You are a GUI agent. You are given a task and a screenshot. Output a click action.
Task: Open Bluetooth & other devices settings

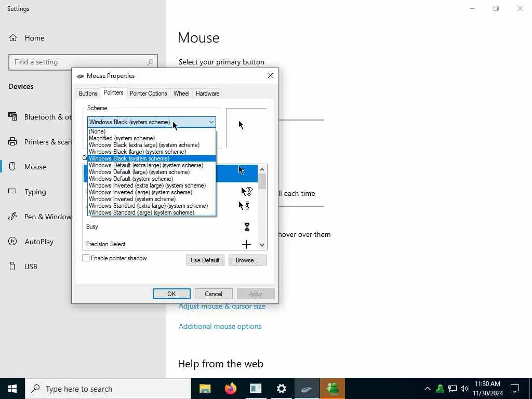39,117
